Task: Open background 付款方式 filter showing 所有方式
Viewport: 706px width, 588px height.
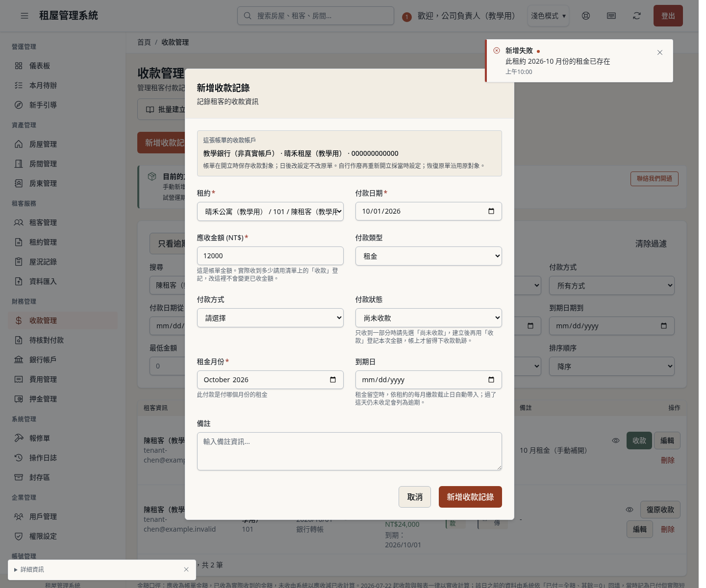Action: click(612, 286)
